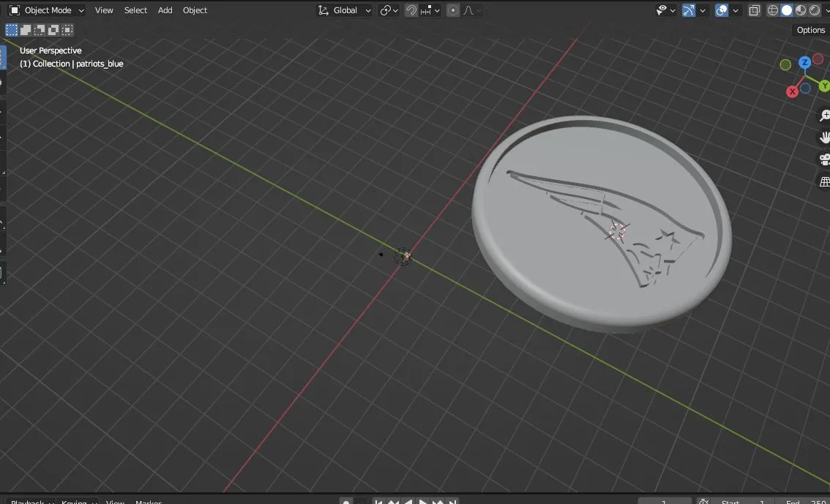Choose the set new selection mode icon
Screen dimensions: 830x504
[x=12, y=30]
